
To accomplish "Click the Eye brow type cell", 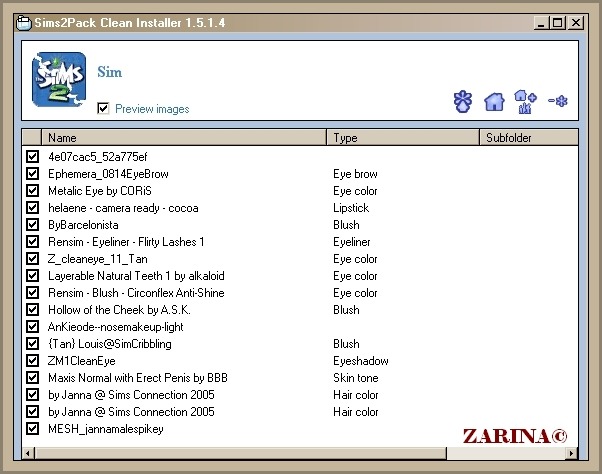I will tap(355, 174).
